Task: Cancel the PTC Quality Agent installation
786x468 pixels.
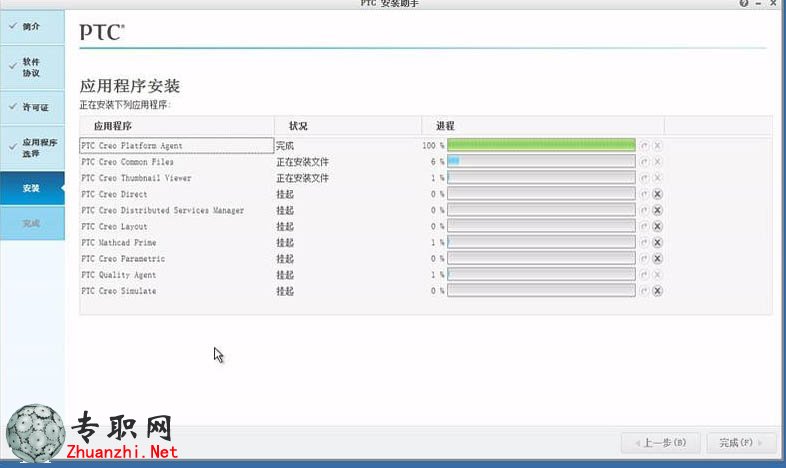Action: [657, 275]
